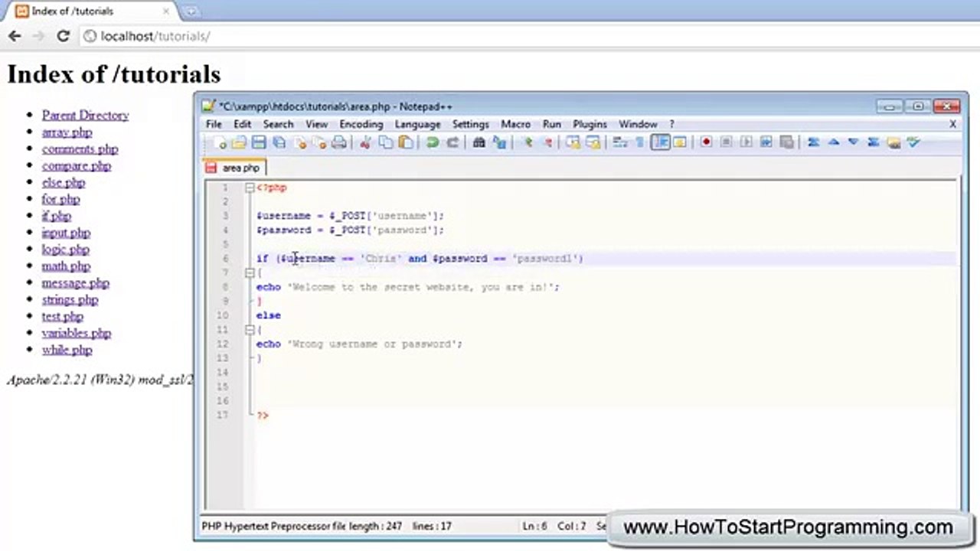Open the message.php link

pyautogui.click(x=76, y=283)
